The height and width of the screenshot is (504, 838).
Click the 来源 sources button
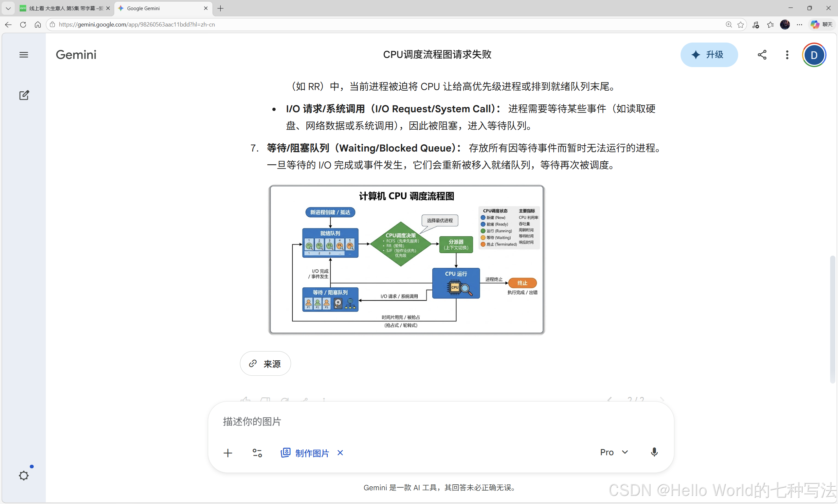click(265, 363)
